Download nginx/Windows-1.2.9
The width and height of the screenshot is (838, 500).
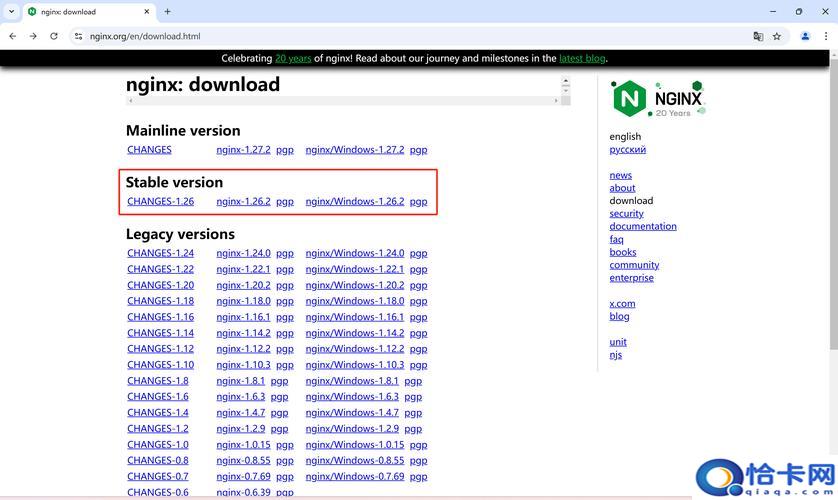(352, 428)
